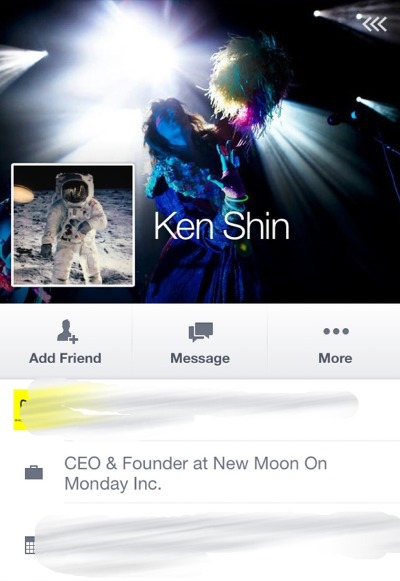Click the Add Friend label
The height and width of the screenshot is (581, 400).
click(x=65, y=358)
